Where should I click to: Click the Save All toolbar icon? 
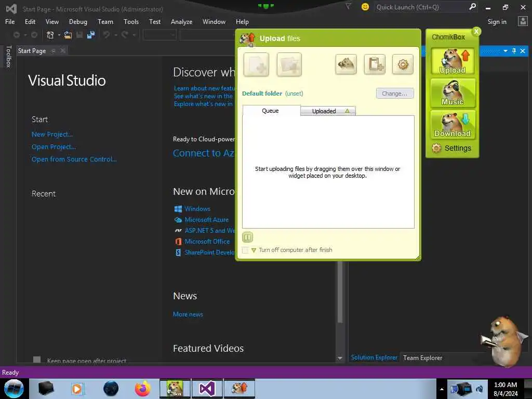click(91, 35)
